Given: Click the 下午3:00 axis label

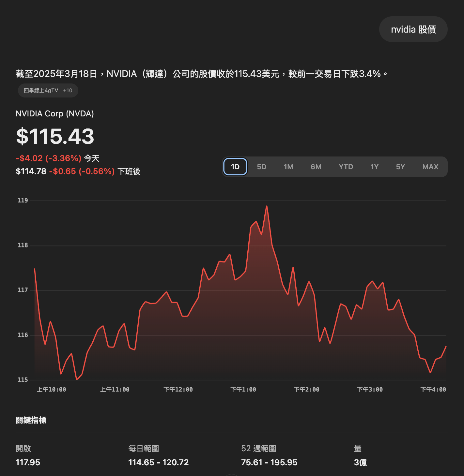Looking at the screenshot, I should tap(370, 389).
